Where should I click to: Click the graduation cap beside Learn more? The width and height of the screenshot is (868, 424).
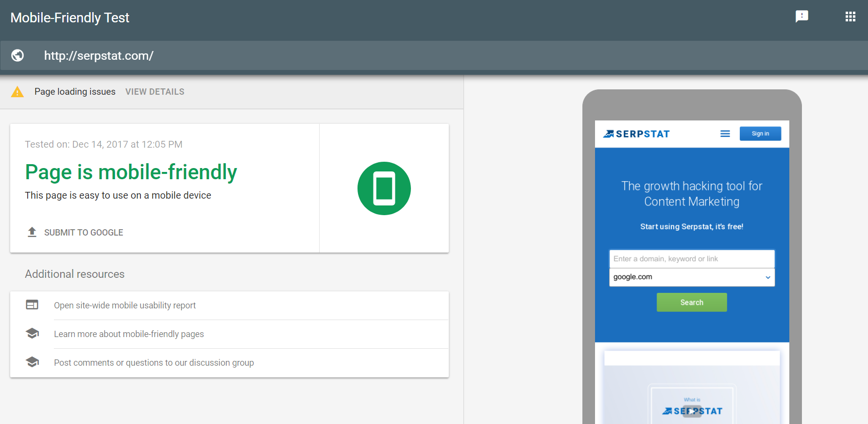pyautogui.click(x=32, y=333)
